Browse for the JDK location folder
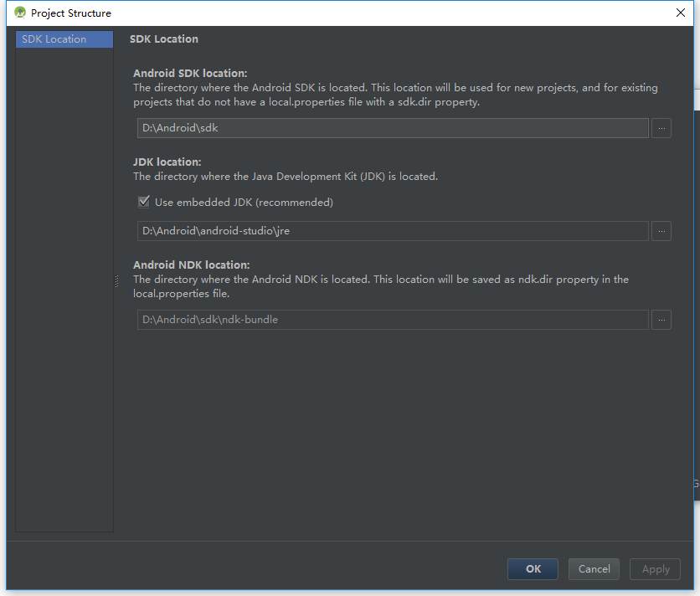Screen dimensions: 700x596 (x=661, y=231)
